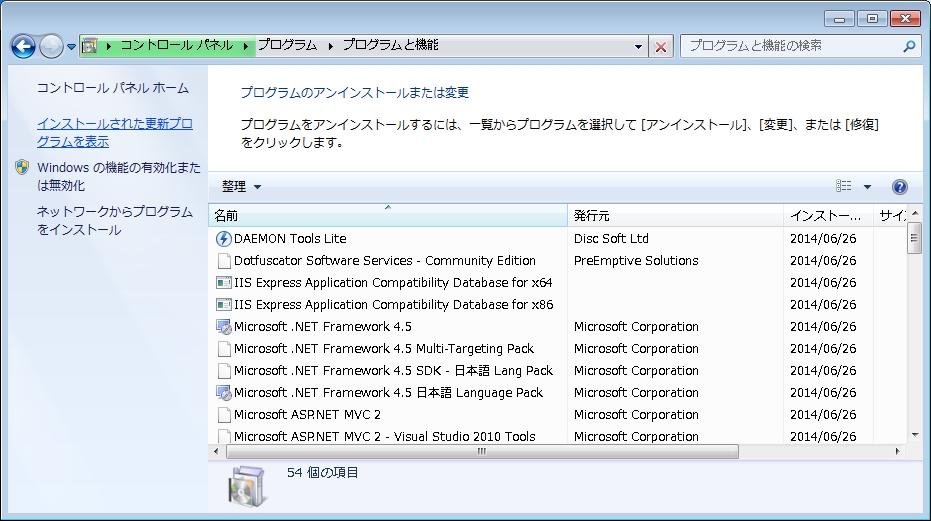Expand the view options dropdown arrow
The image size is (931, 521).
coord(867,187)
